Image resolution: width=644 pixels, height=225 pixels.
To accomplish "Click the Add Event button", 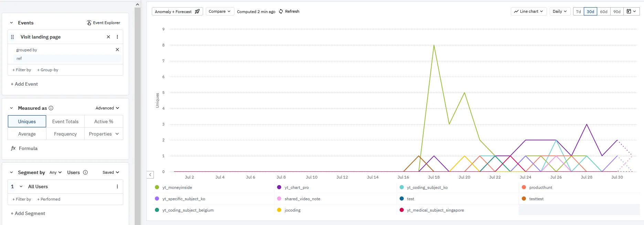I will click(x=24, y=84).
